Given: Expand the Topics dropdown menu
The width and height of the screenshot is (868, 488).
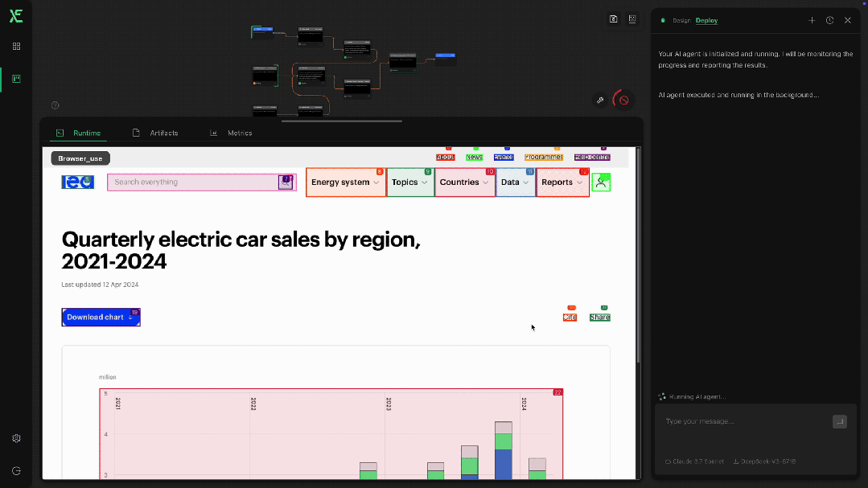Looking at the screenshot, I should pos(409,182).
